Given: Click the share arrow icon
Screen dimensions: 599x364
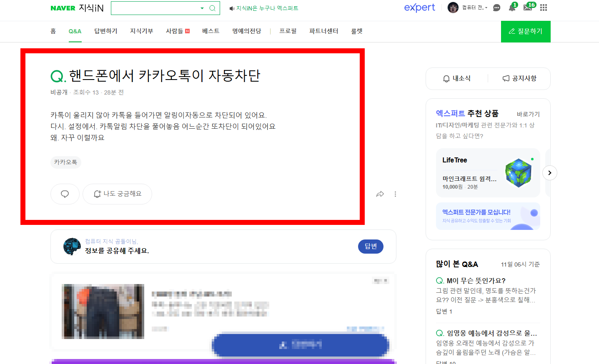Looking at the screenshot, I should (380, 194).
